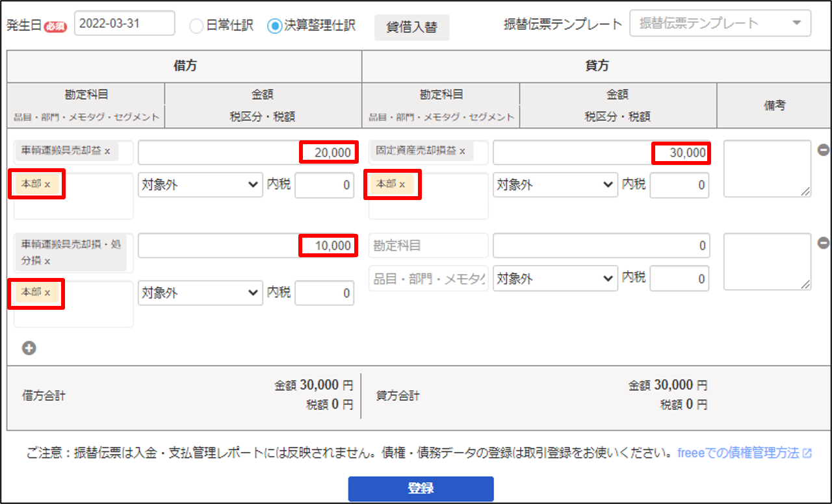Edit the debit amount 10,000 field
The height and width of the screenshot is (504, 832).
point(246,246)
